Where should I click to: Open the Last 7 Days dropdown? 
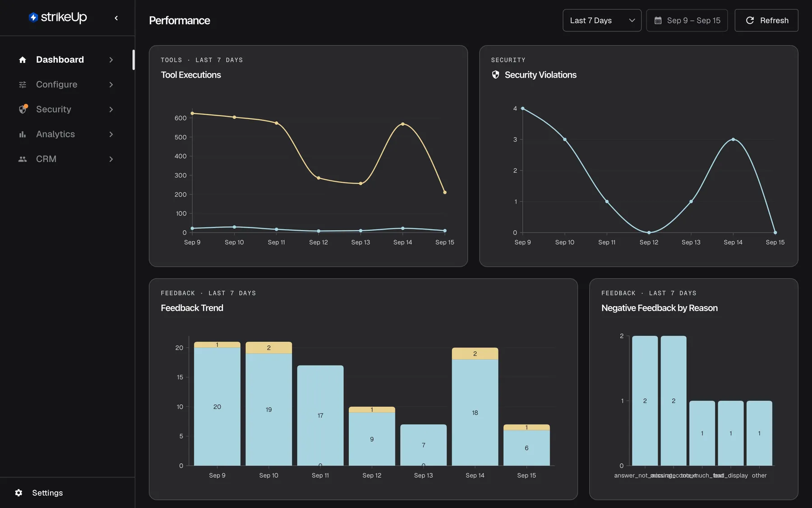pyautogui.click(x=602, y=20)
